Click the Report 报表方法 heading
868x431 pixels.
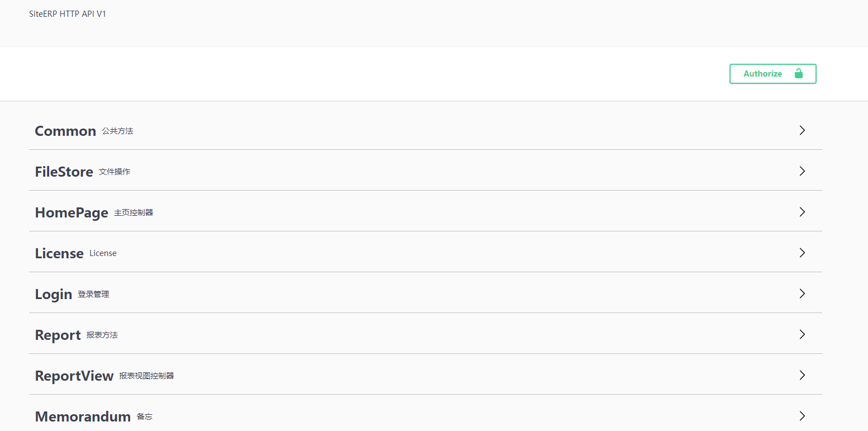click(58, 334)
